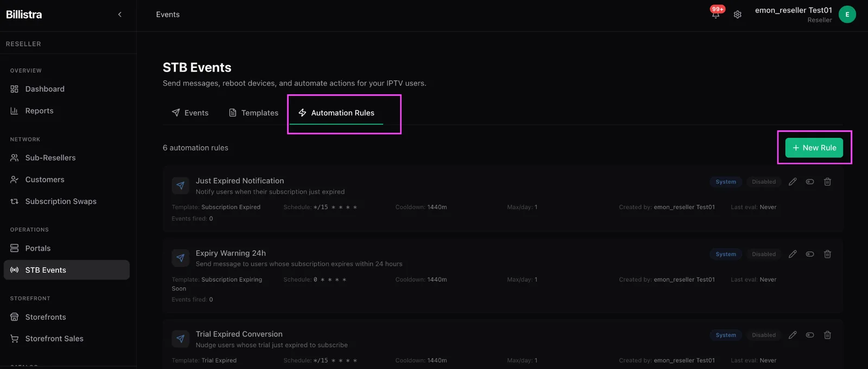868x369 pixels.
Task: Click '6 automation rules' count text
Action: tap(195, 148)
